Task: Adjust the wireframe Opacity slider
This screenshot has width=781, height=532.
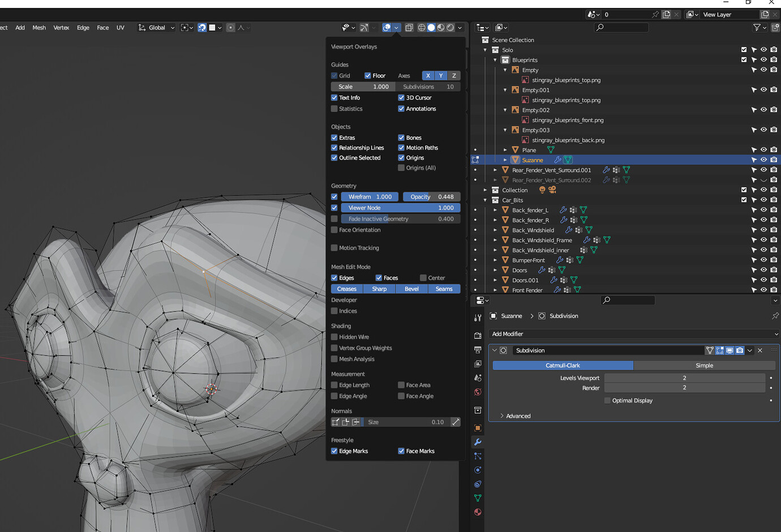Action: [432, 197]
